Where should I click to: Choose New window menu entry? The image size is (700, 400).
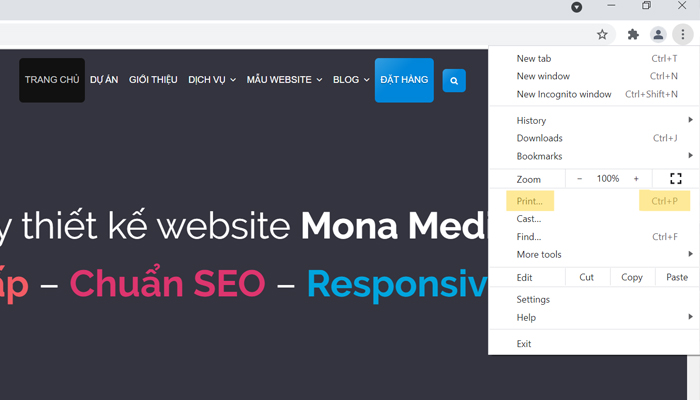(x=594, y=76)
